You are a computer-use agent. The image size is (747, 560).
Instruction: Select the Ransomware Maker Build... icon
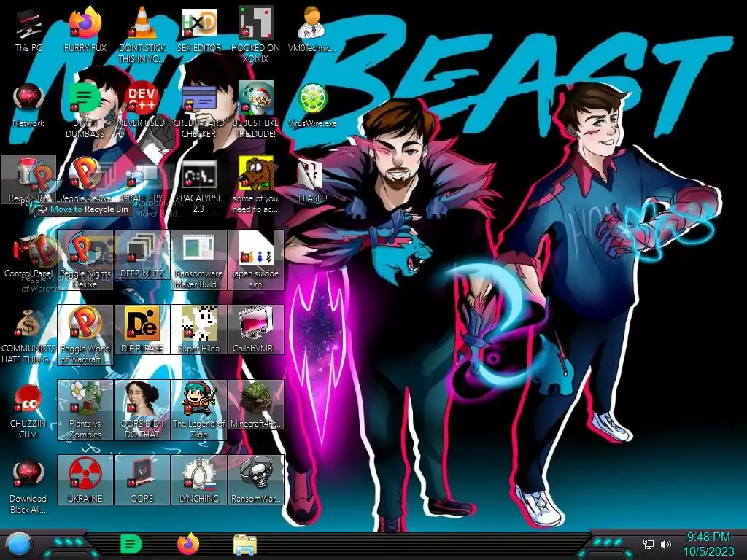coord(198,260)
